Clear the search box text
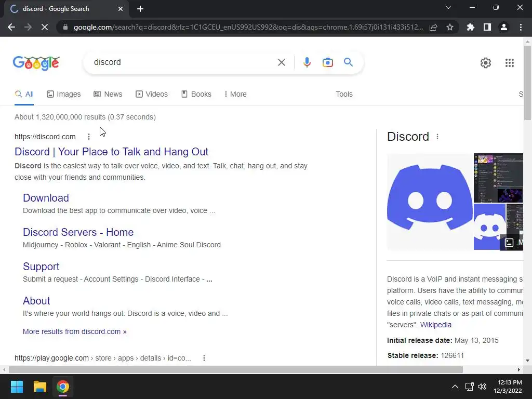532x399 pixels. [281, 62]
